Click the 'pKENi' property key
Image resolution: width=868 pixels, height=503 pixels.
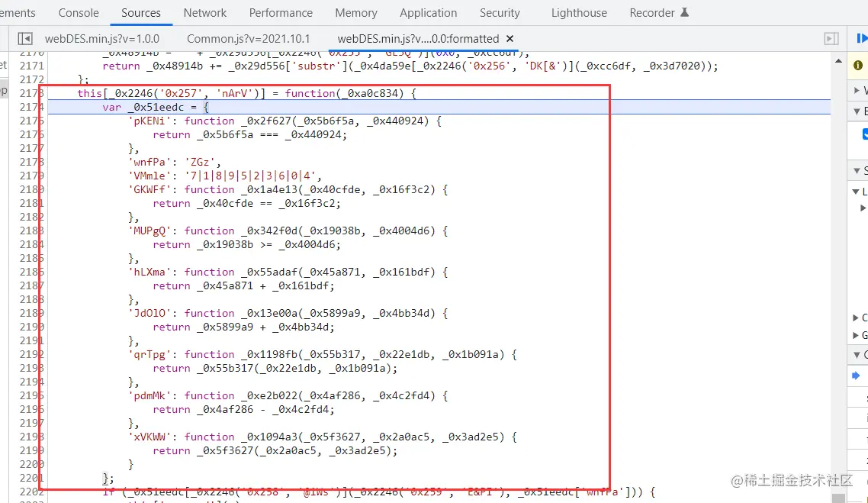pyautogui.click(x=150, y=121)
